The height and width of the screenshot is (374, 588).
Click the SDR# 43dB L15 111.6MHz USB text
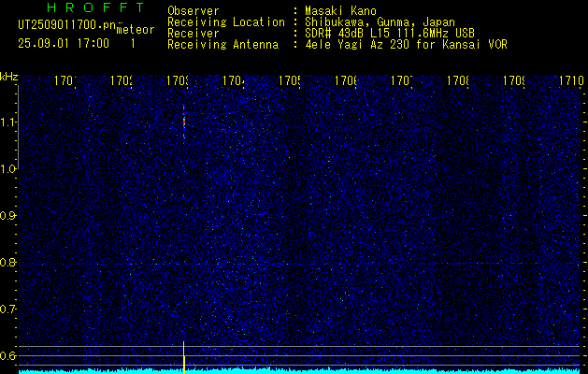[390, 34]
